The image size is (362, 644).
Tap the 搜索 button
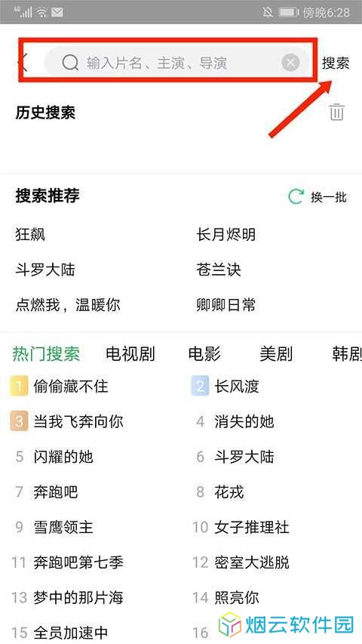tap(336, 63)
